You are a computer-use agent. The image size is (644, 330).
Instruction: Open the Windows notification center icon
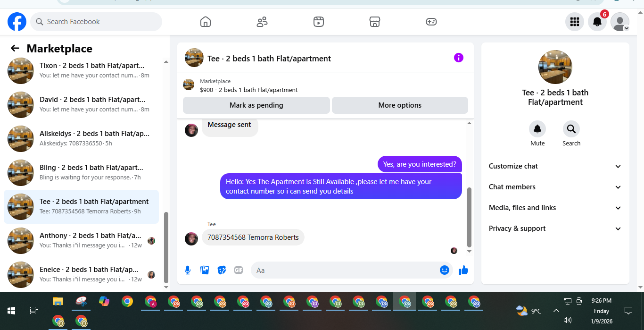[x=628, y=311]
